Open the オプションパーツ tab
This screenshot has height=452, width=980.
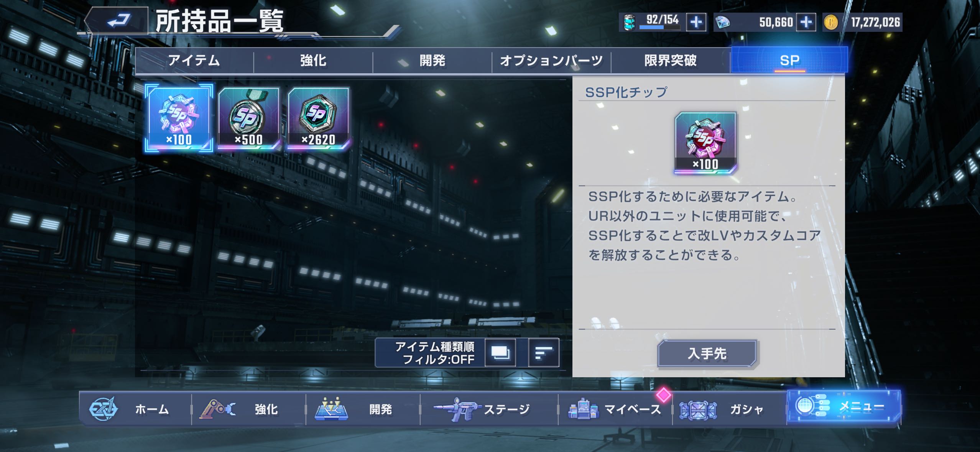[x=551, y=61]
